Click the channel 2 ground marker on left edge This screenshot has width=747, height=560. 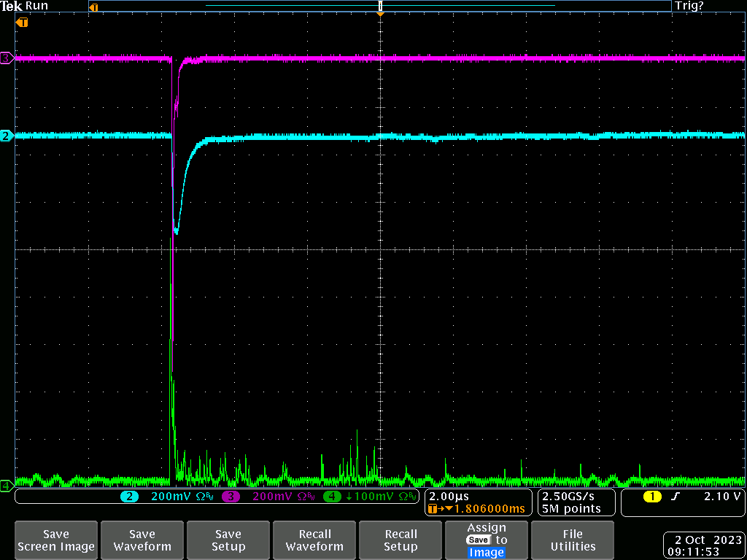coord(7,136)
